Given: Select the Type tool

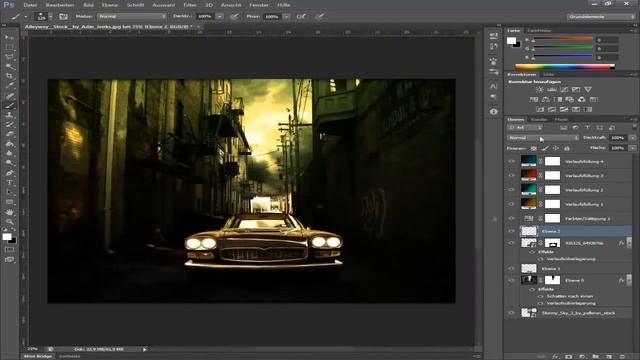Looking at the screenshot, I should (x=9, y=182).
